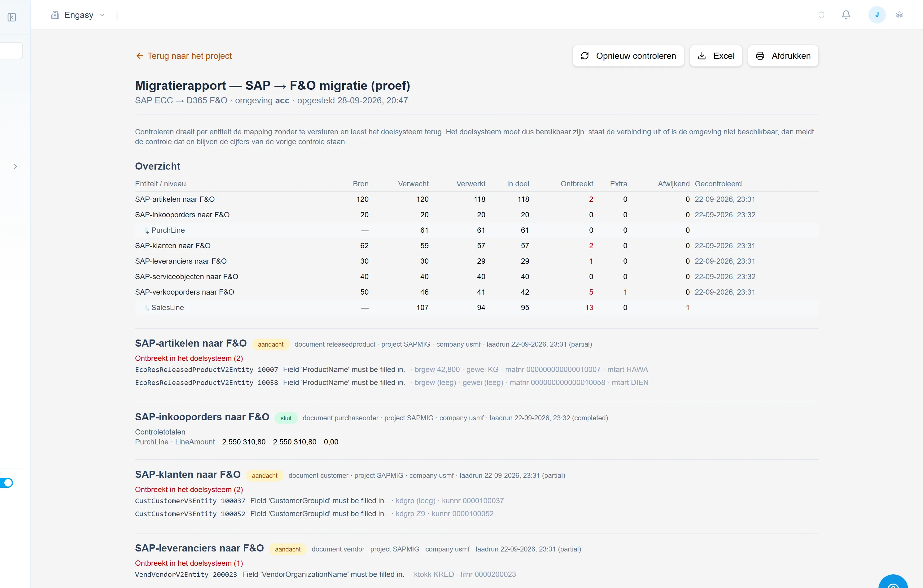Select the SalesLine sub-row
Image resolution: width=923 pixels, height=588 pixels.
[x=476, y=308]
